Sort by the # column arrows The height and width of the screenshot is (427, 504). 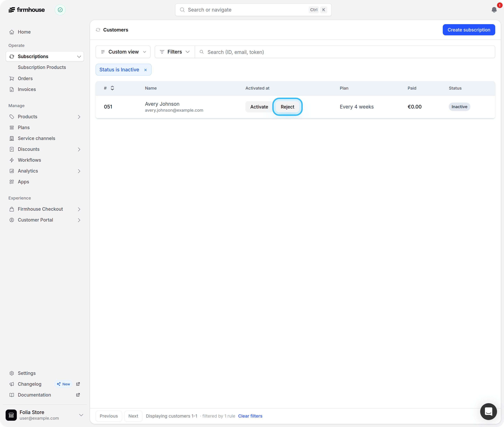click(x=112, y=88)
